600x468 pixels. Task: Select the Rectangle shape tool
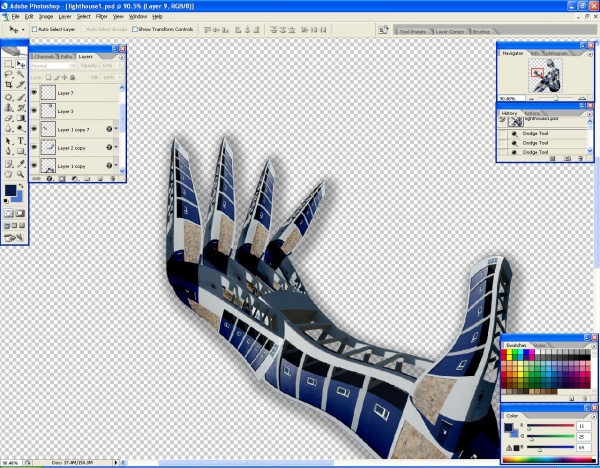click(x=21, y=151)
